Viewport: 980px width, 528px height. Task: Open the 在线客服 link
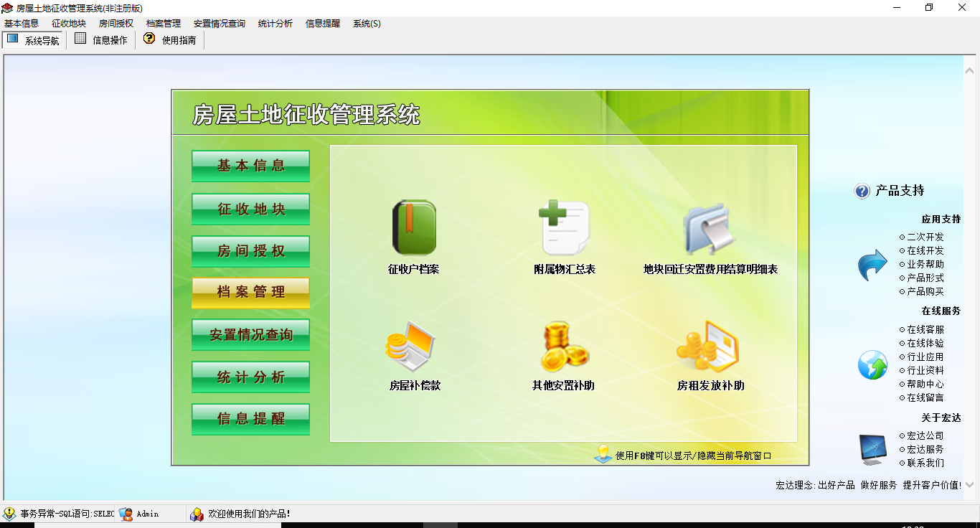coord(925,329)
